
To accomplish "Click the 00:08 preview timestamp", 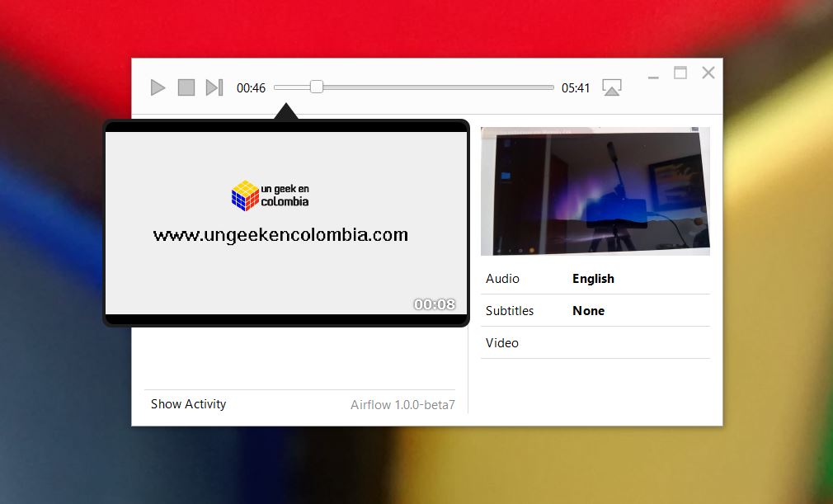I will coord(435,304).
